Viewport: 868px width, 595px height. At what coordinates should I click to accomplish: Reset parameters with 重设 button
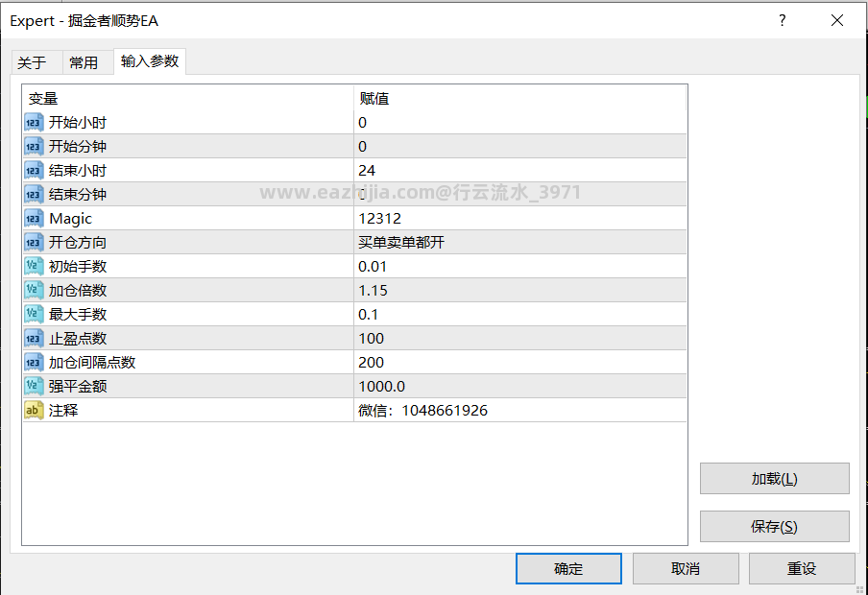coord(802,568)
